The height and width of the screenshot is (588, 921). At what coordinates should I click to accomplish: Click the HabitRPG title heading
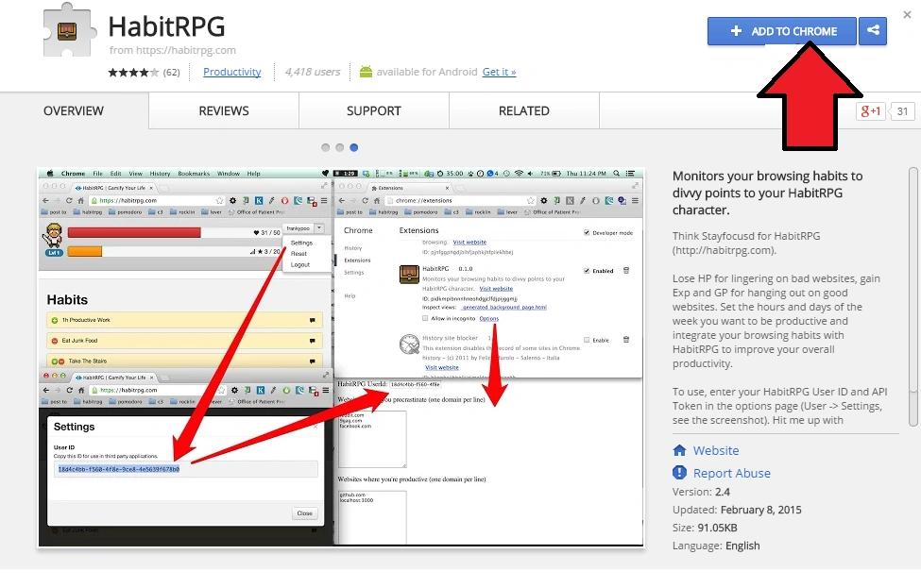point(167,27)
